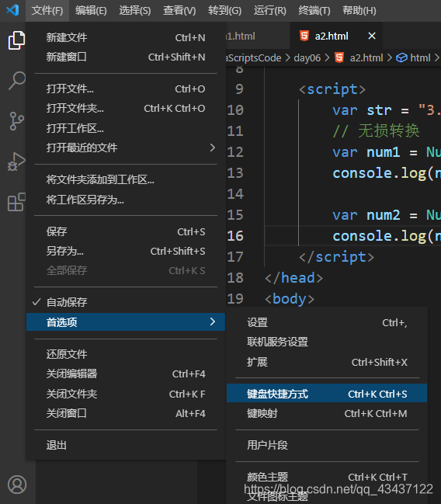The image size is (441, 504).
Task: Open the Source Control icon
Action: pos(17,121)
